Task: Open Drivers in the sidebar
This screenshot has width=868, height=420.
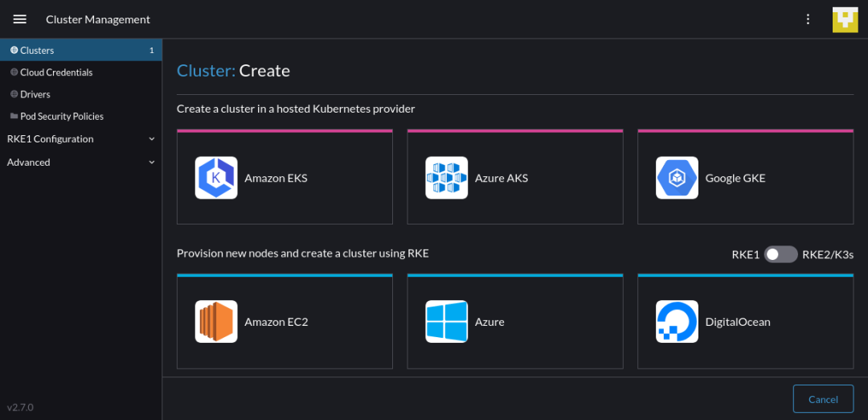Action: click(81, 94)
